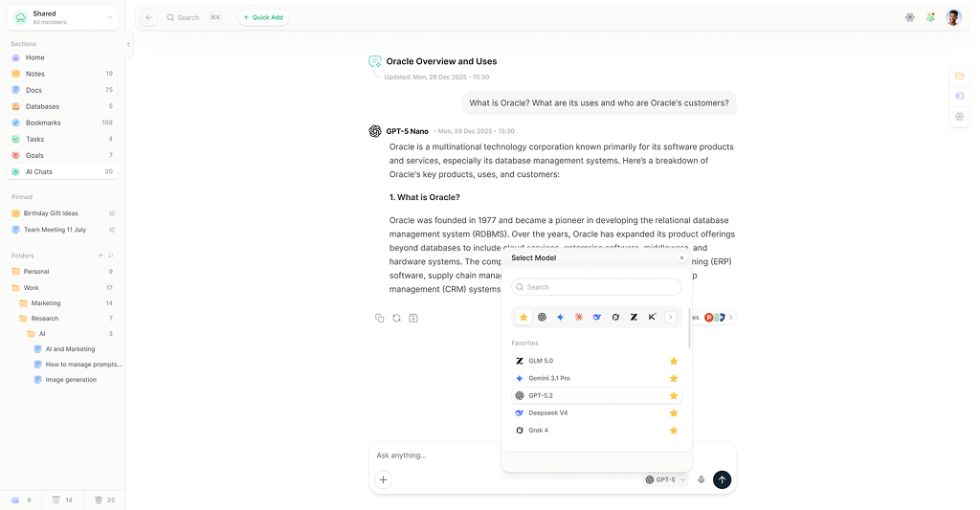The height and width of the screenshot is (510, 980).
Task: Save response as note icon
Action: click(413, 318)
